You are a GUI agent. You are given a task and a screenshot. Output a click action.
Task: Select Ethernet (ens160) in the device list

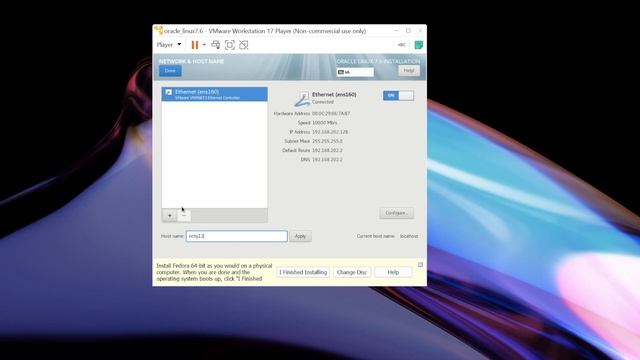coord(215,94)
